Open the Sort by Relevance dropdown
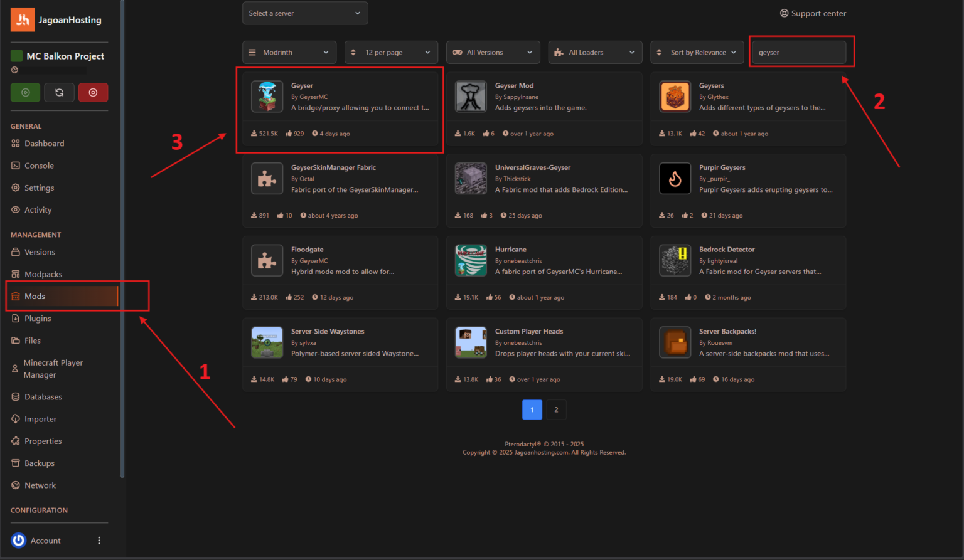The height and width of the screenshot is (560, 964). coord(697,53)
